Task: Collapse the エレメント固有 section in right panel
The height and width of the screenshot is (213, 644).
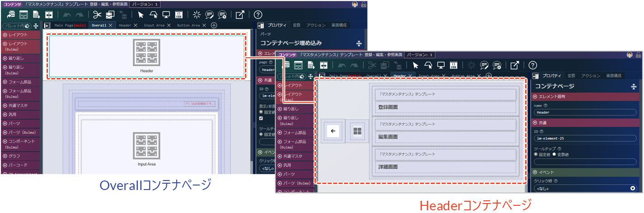Action: (536, 97)
